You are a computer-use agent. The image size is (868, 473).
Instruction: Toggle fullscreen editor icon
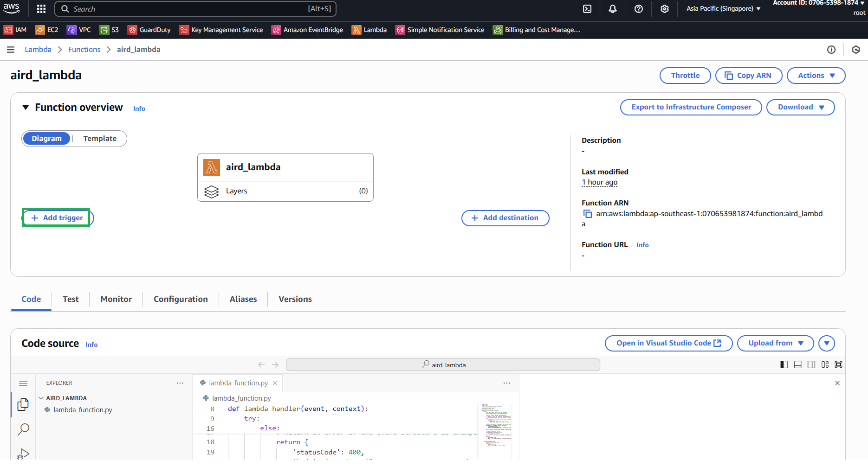click(x=838, y=364)
